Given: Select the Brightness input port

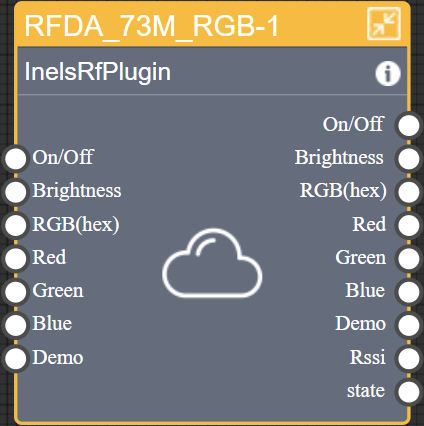Looking at the screenshot, I should [x=15, y=192].
